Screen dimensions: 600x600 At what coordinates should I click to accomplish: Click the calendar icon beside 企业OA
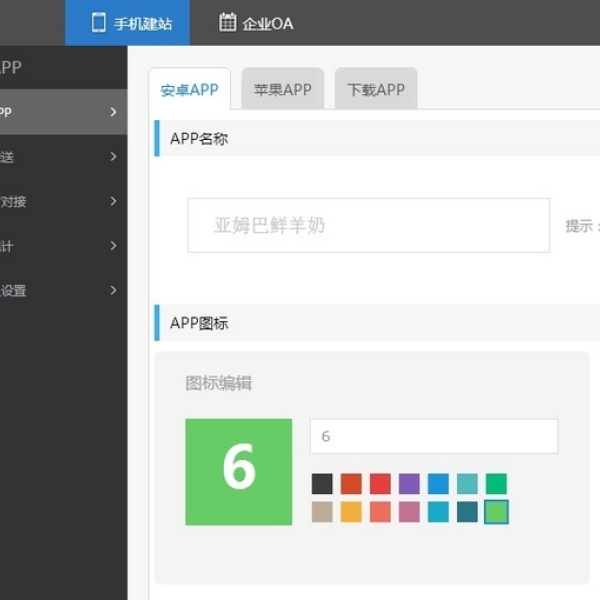227,22
